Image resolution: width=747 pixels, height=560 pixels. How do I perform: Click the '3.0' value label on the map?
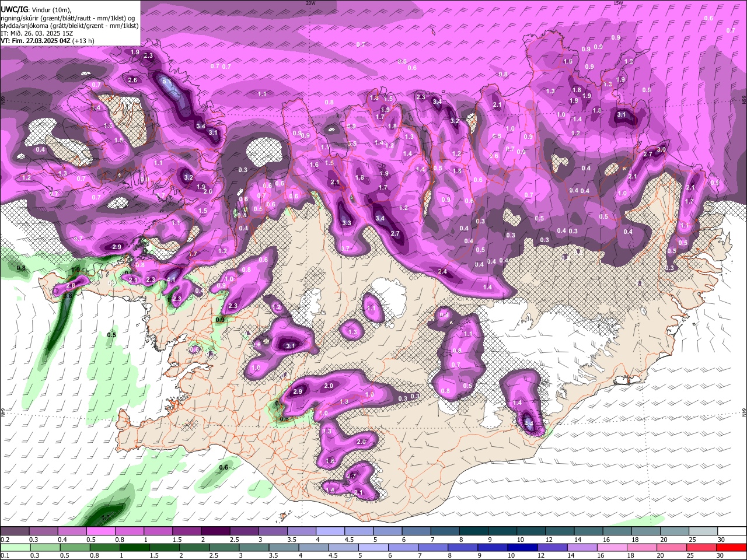click(661, 150)
